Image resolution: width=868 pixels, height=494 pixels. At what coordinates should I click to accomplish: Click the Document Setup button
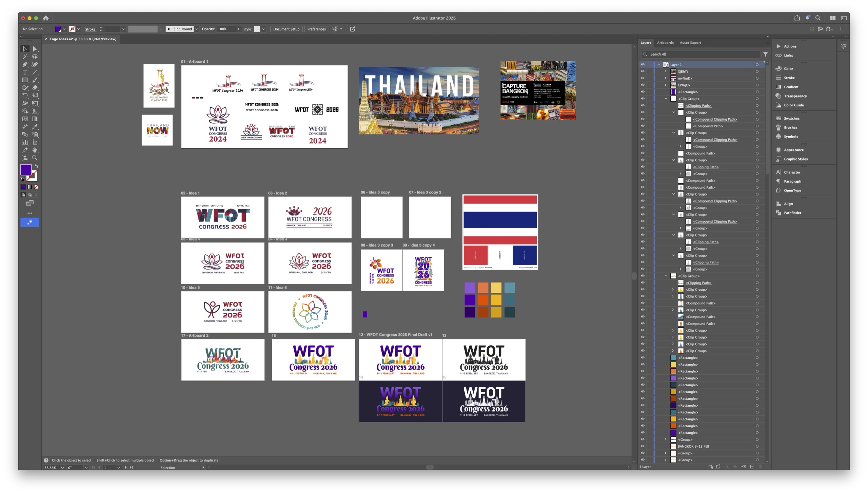pyautogui.click(x=286, y=29)
